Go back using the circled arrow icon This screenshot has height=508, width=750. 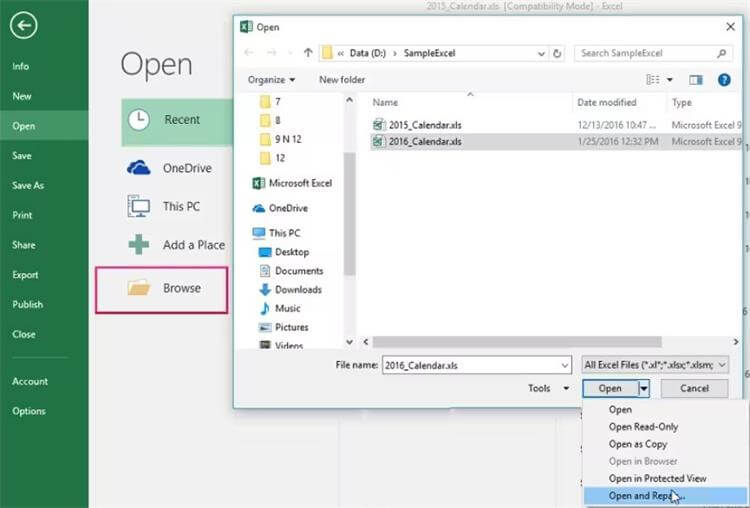[x=23, y=25]
